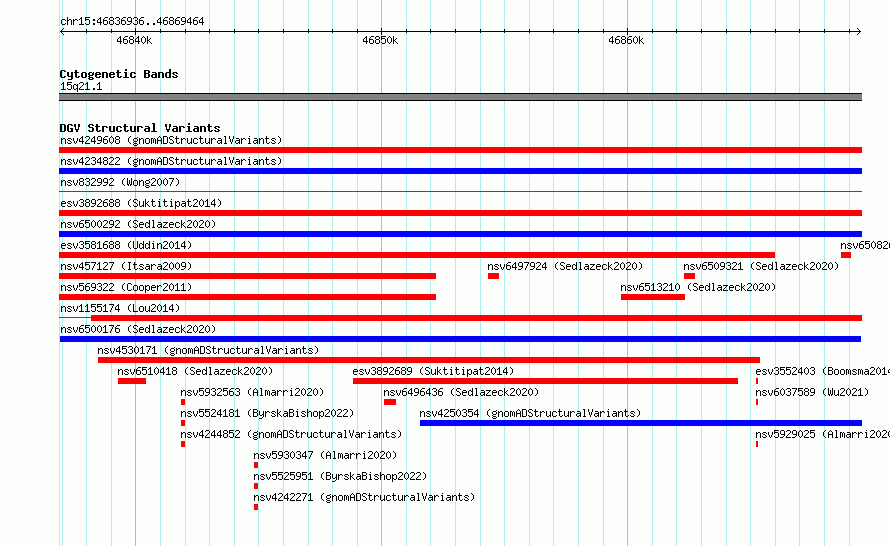Viewport: 890px width, 546px height.
Task: Click the DGV Structural Variants track title
Action: point(140,128)
